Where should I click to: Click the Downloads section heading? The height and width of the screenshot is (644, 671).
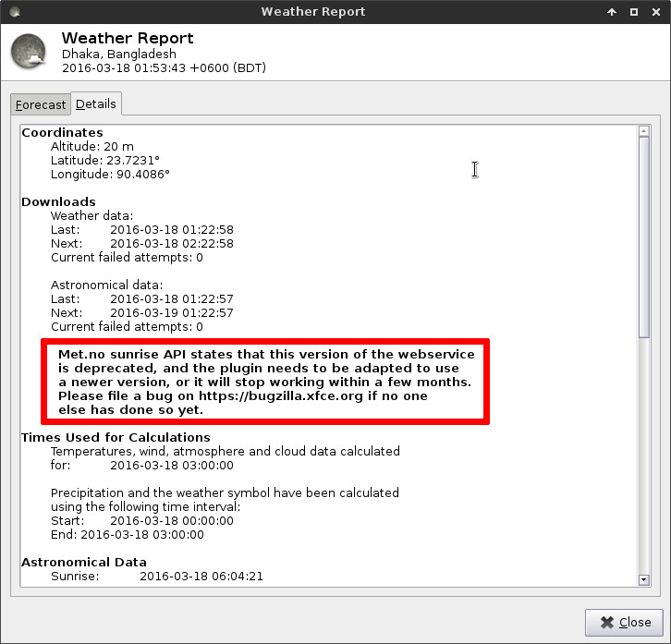pos(58,201)
